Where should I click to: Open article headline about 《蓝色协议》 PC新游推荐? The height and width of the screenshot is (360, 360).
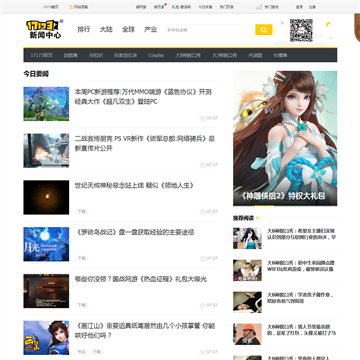click(143, 97)
